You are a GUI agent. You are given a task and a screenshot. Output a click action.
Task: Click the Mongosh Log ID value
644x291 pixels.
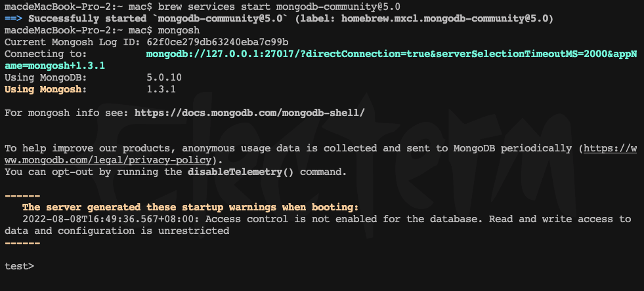[217, 42]
